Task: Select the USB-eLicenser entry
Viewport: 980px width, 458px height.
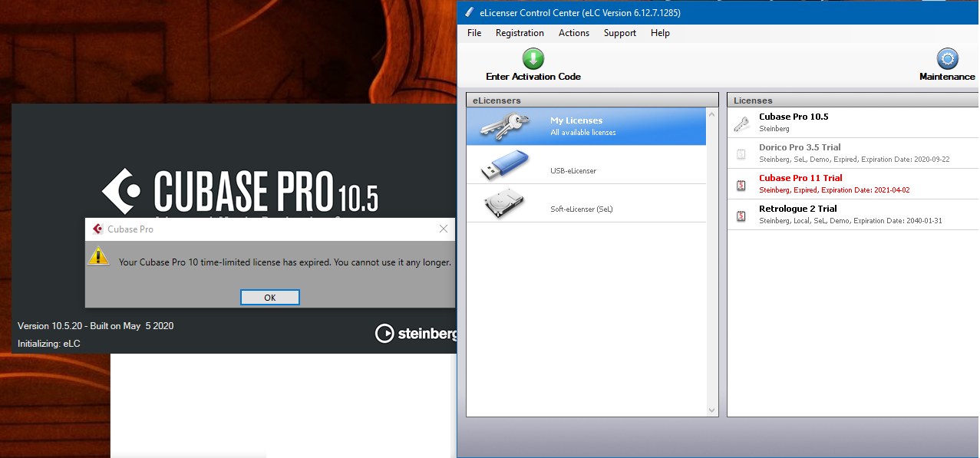Action: point(586,165)
